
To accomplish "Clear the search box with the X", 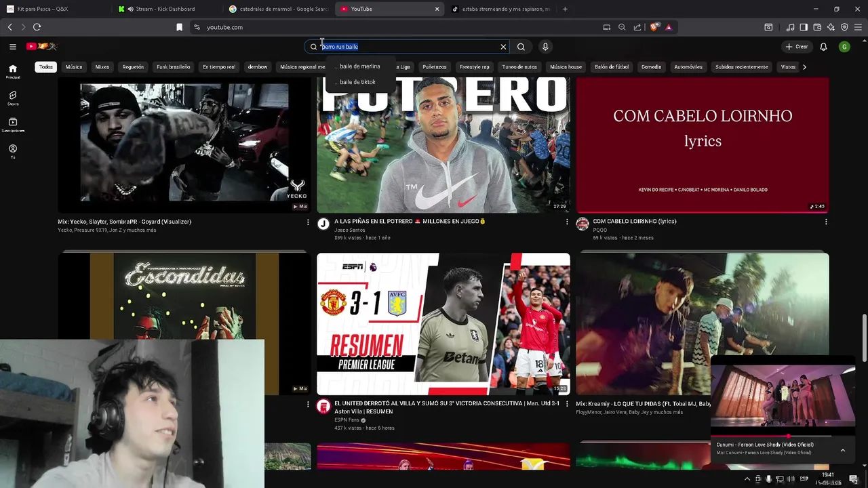I will tap(503, 47).
